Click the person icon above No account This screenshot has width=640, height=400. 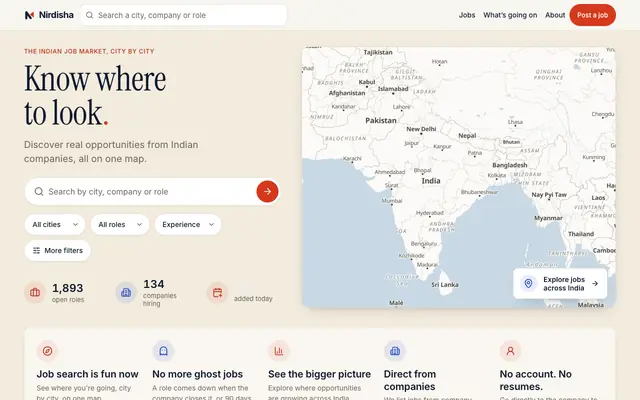pos(510,351)
